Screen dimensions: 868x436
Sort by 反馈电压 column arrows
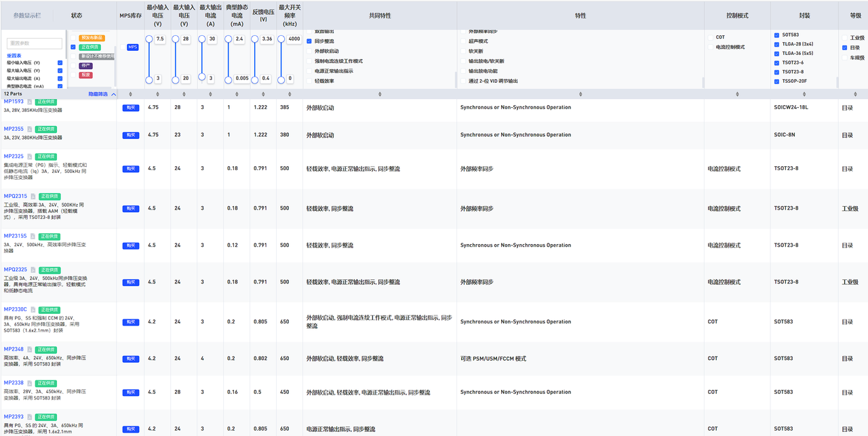263,94
